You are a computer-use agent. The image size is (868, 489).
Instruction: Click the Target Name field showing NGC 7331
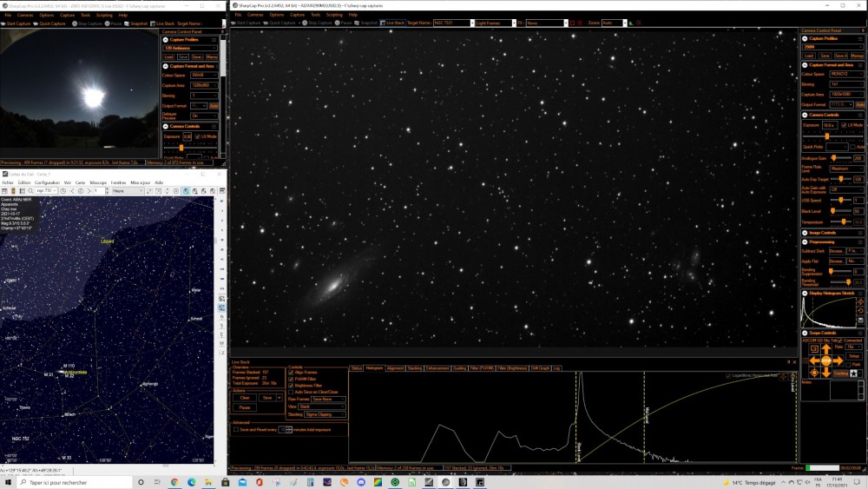coord(453,23)
